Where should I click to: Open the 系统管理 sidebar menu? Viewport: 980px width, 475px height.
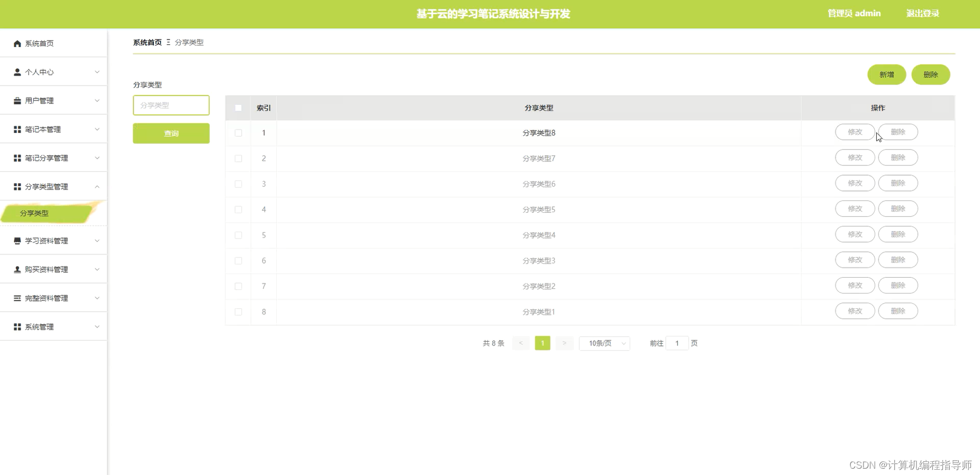tap(53, 327)
